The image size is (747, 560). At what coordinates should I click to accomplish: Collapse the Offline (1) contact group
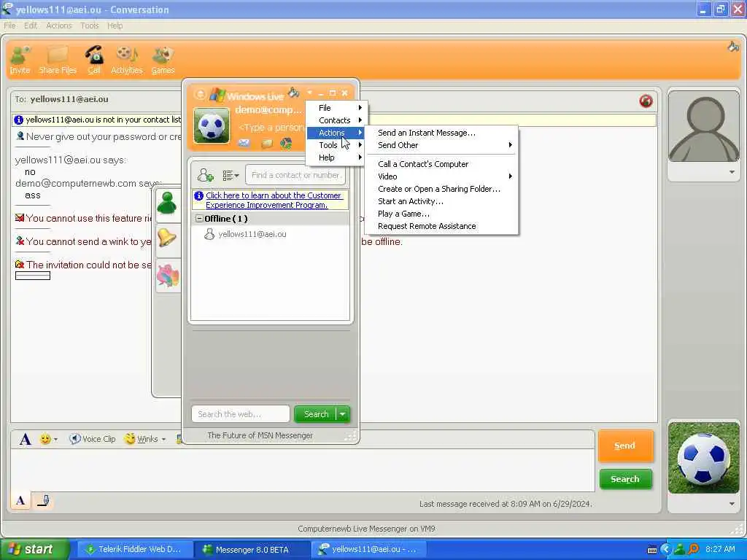coord(200,219)
